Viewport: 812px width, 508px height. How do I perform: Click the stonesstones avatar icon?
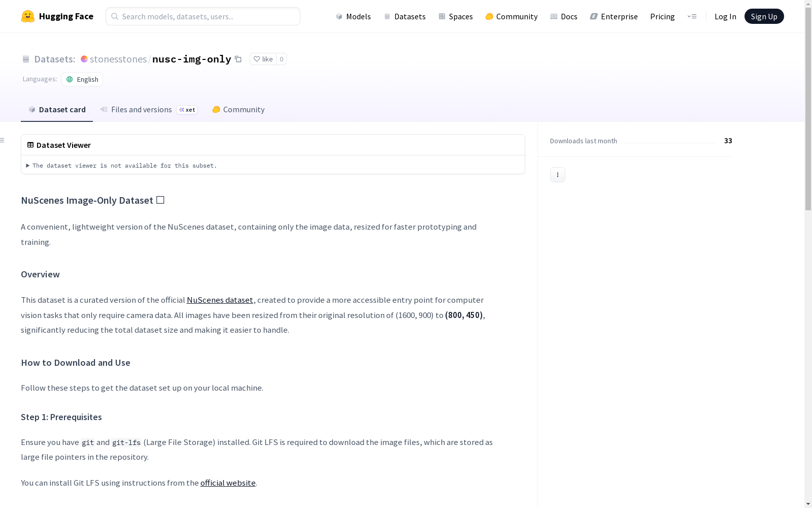pos(84,59)
